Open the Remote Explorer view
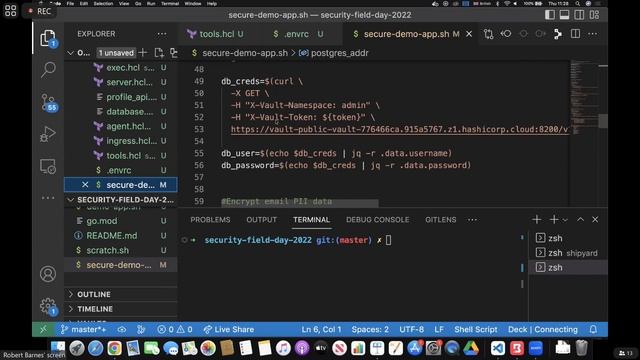 coord(48,167)
